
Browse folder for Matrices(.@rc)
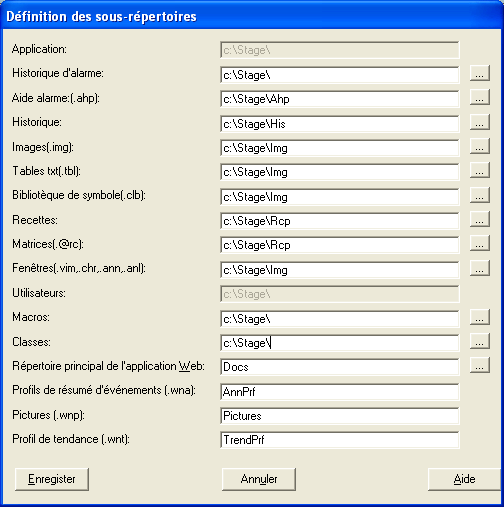click(480, 243)
